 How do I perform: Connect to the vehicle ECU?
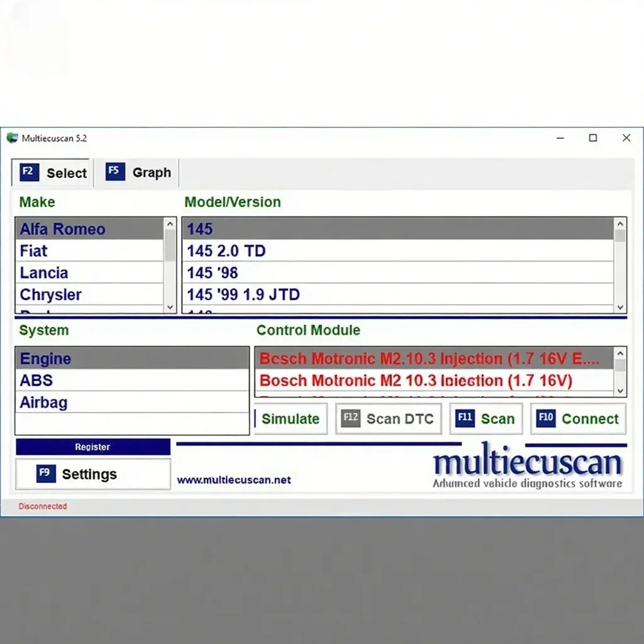[579, 418]
